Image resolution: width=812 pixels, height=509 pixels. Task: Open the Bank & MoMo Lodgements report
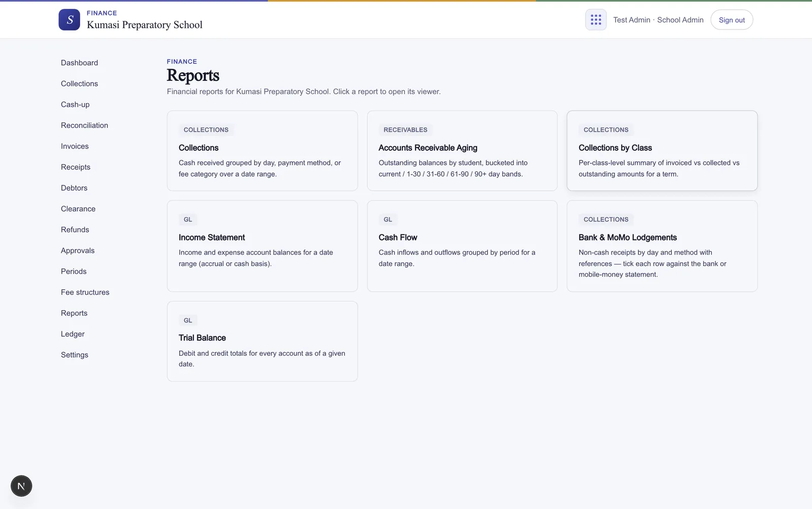(662, 246)
